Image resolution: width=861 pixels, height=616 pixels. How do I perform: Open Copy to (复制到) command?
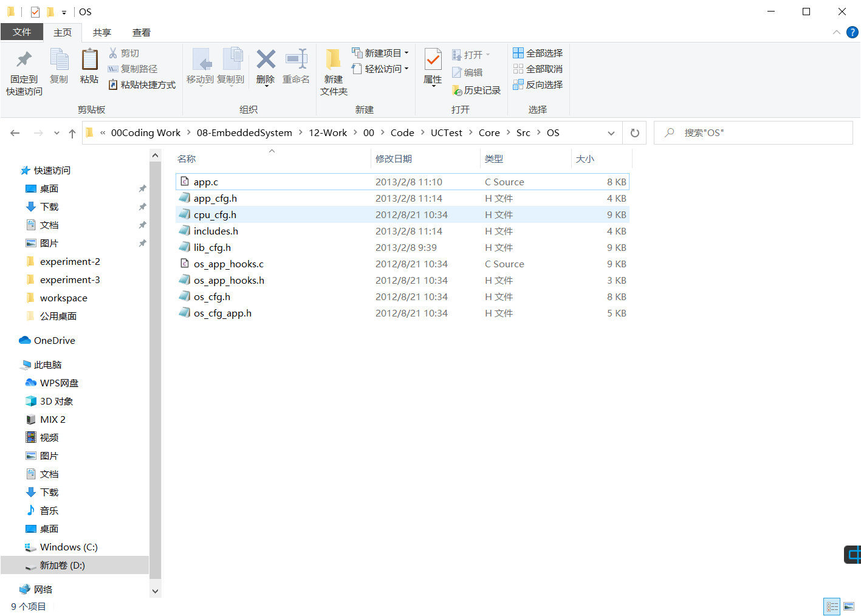coord(231,67)
